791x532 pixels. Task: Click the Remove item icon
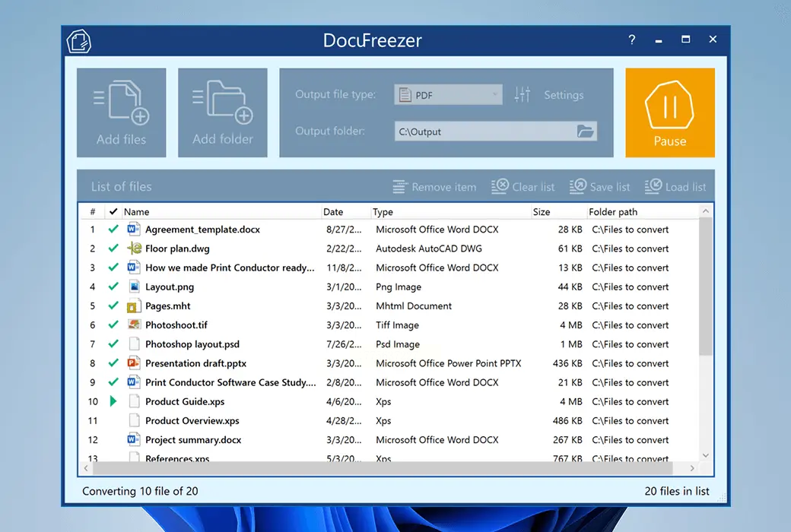tap(400, 187)
